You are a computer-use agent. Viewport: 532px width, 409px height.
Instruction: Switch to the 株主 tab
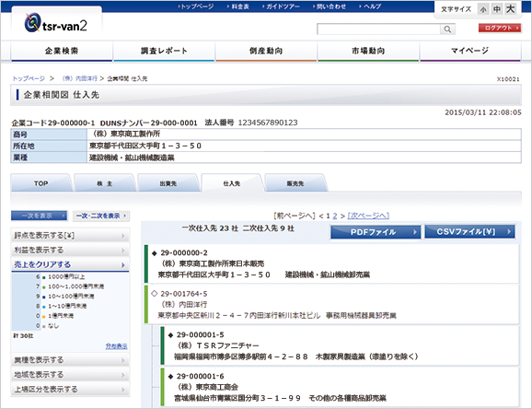tap(105, 183)
